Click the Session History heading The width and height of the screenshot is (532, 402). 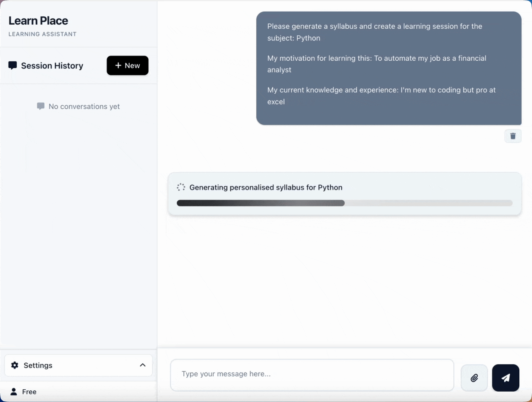pyautogui.click(x=51, y=65)
